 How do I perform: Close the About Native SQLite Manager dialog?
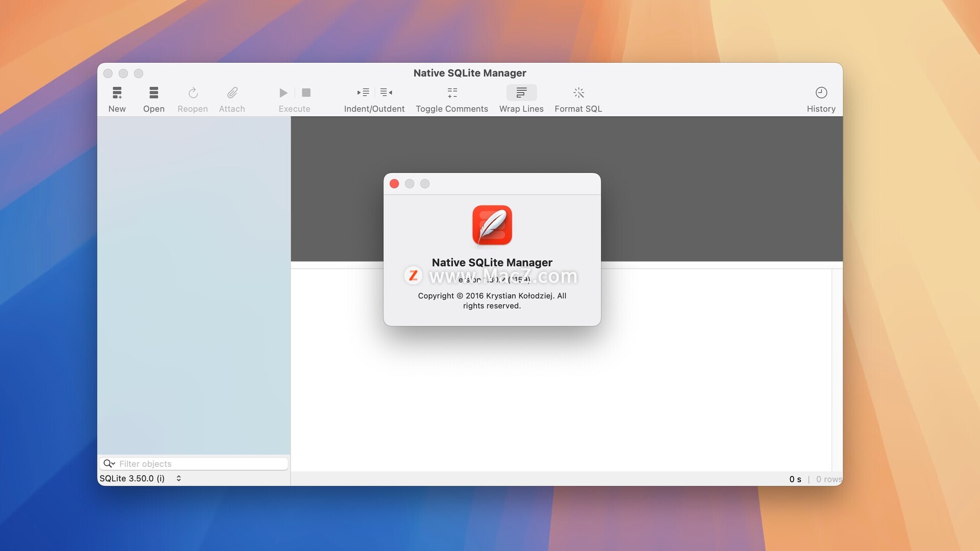pos(394,184)
